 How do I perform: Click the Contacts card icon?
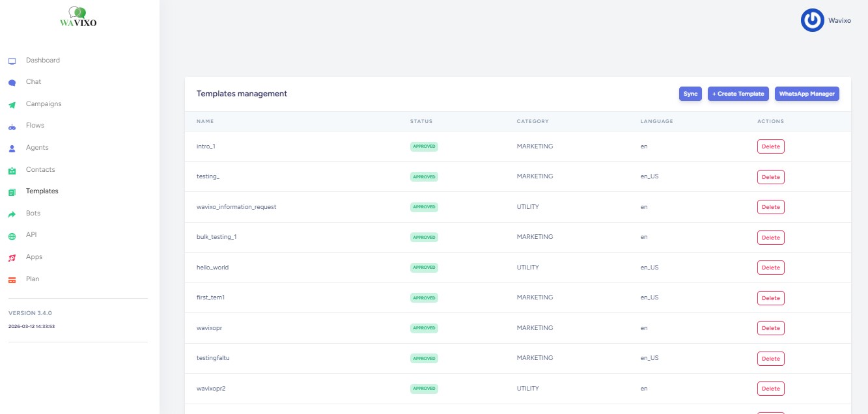(x=12, y=171)
